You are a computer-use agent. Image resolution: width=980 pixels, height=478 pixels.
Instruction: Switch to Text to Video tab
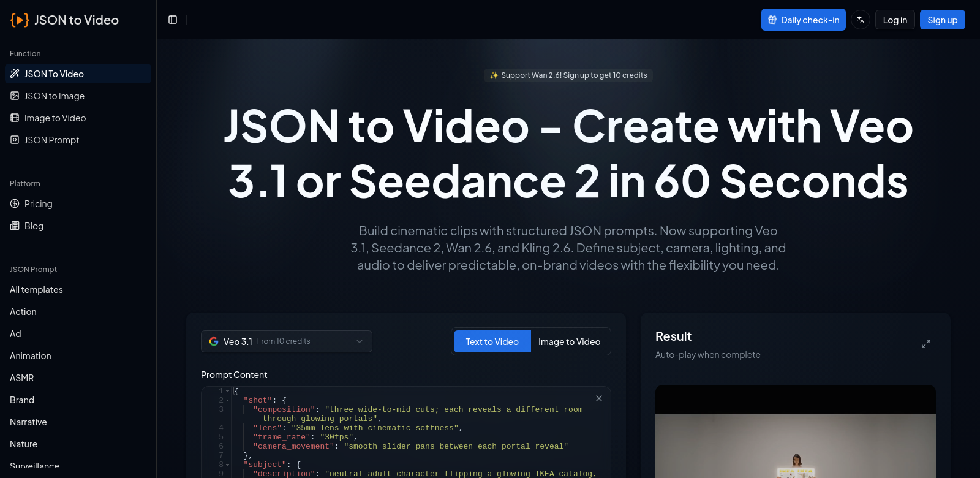coord(492,341)
